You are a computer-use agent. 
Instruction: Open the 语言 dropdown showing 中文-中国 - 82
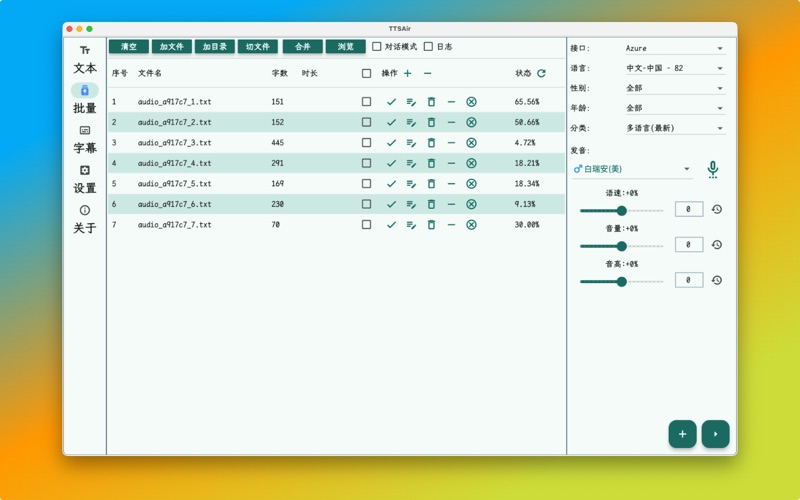[x=674, y=68]
